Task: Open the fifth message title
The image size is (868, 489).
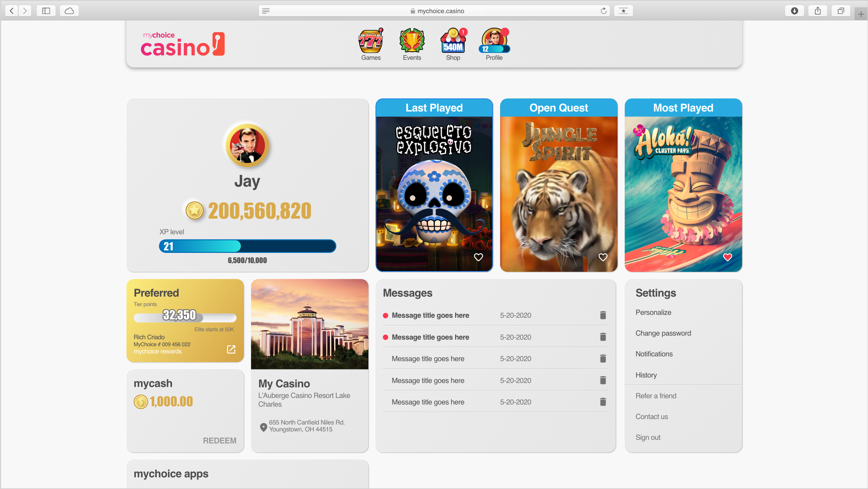Action: (428, 402)
